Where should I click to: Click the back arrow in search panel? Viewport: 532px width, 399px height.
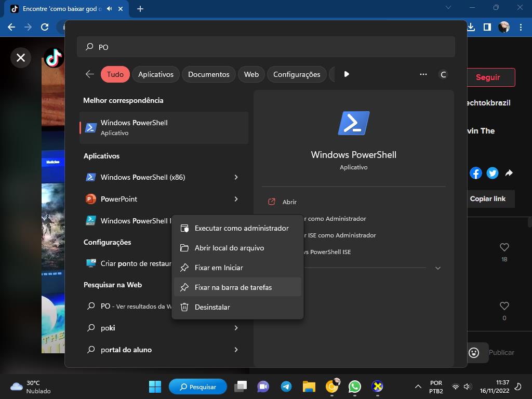90,74
